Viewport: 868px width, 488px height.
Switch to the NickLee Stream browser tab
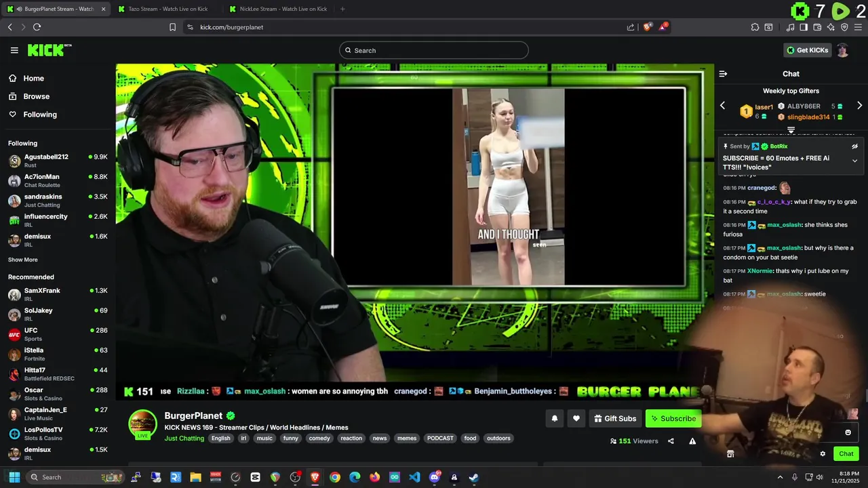(278, 9)
